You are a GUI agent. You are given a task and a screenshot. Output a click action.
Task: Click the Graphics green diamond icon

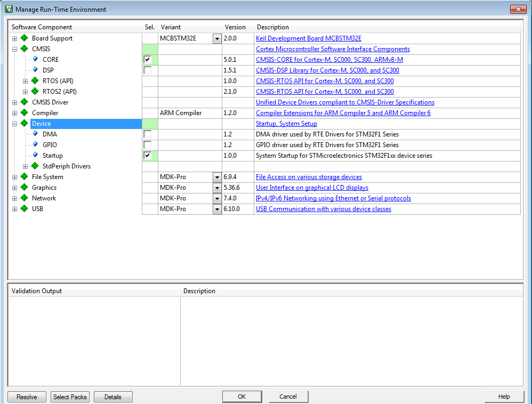pos(24,187)
